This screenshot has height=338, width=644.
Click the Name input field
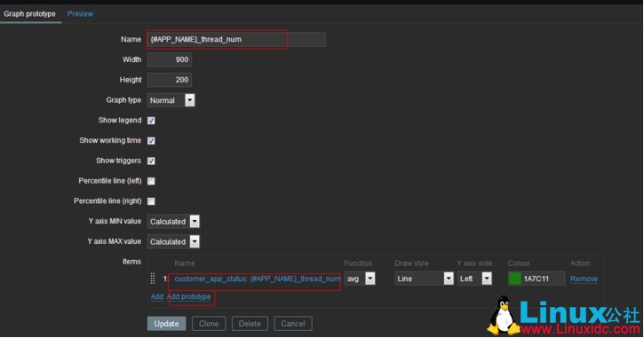(236, 39)
